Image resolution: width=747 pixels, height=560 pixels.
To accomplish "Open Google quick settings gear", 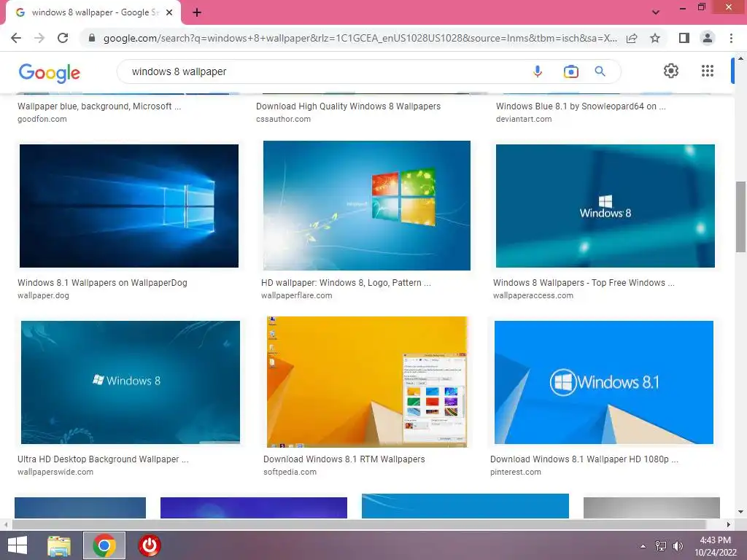I will tap(671, 71).
